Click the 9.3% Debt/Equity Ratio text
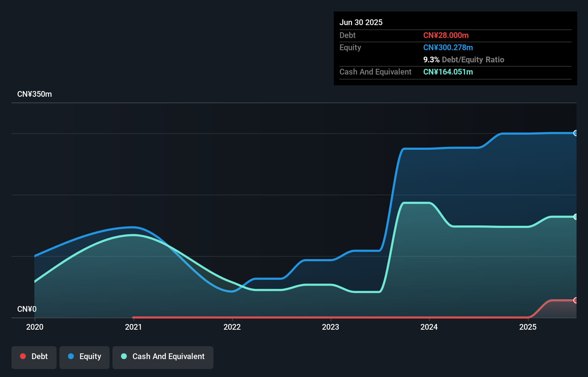588x377 pixels. [x=464, y=59]
